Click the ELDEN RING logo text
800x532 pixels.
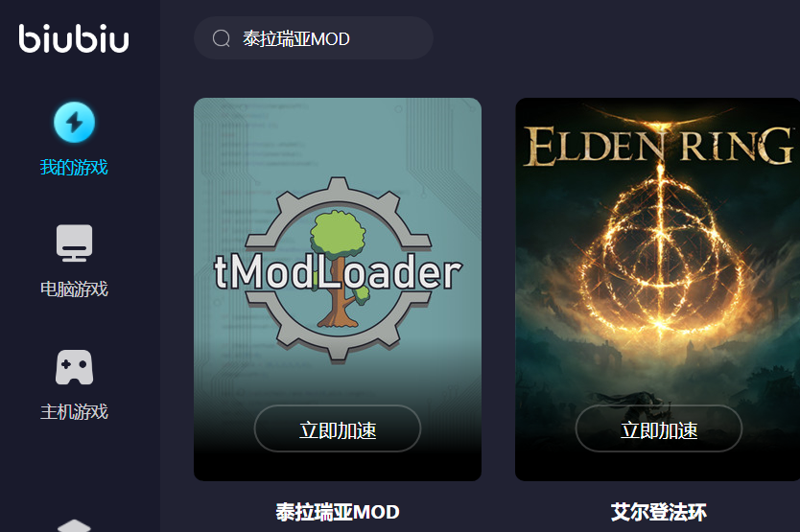point(659,147)
